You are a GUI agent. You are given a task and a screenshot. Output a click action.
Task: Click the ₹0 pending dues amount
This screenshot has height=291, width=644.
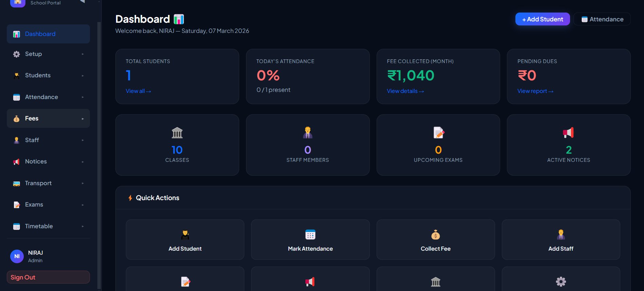527,75
